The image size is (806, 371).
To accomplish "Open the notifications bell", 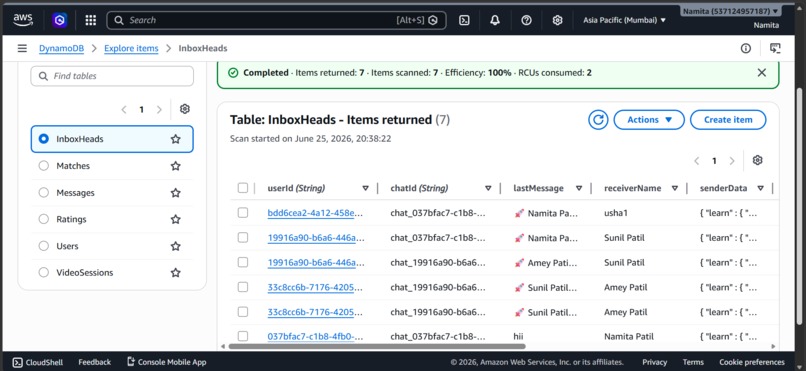I will tap(495, 20).
